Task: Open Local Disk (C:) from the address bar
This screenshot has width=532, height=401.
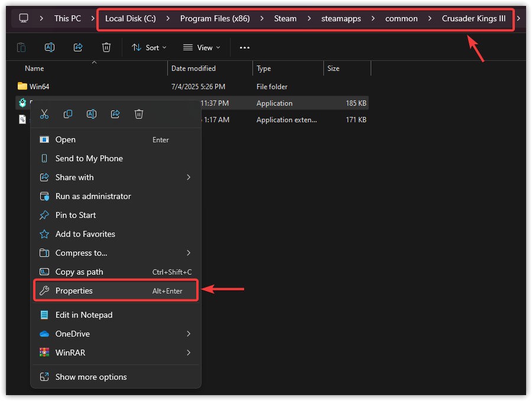Action: [x=130, y=18]
